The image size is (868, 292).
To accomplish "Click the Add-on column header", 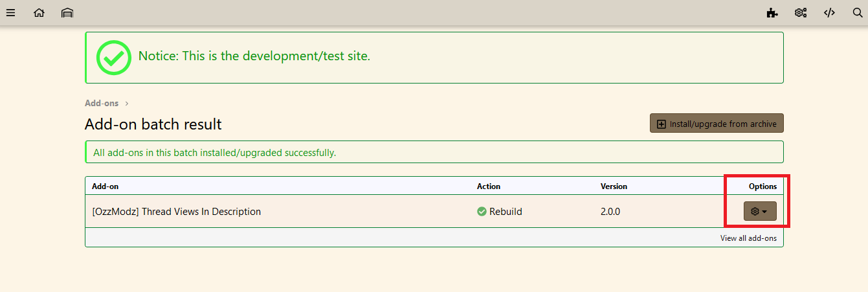I will click(105, 186).
